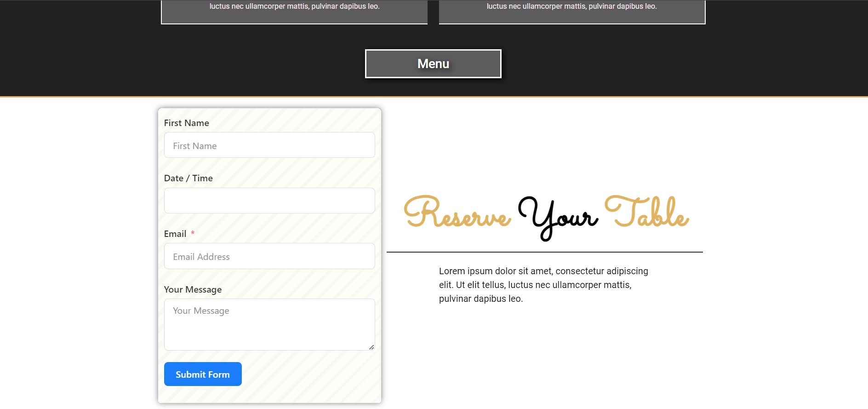Image resolution: width=868 pixels, height=409 pixels.
Task: Select the Reserve Your Table heading
Action: coord(546,217)
